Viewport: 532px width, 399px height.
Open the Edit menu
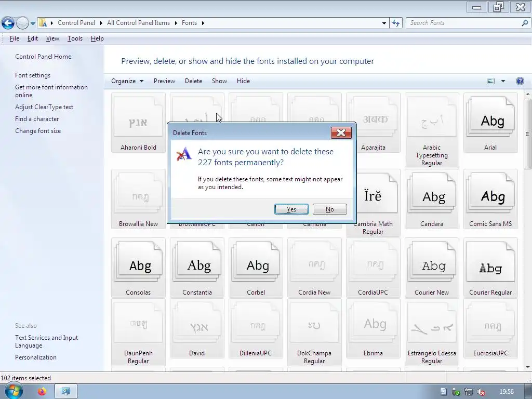click(33, 38)
